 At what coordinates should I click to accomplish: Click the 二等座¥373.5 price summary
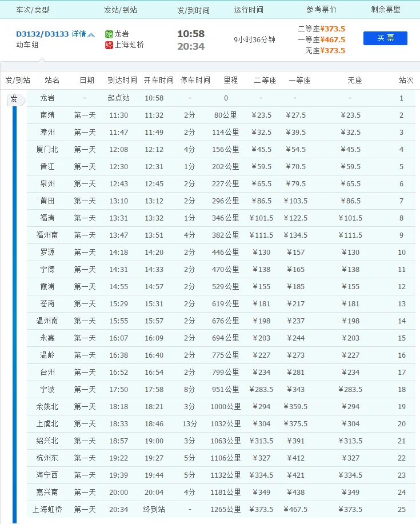coord(322,29)
